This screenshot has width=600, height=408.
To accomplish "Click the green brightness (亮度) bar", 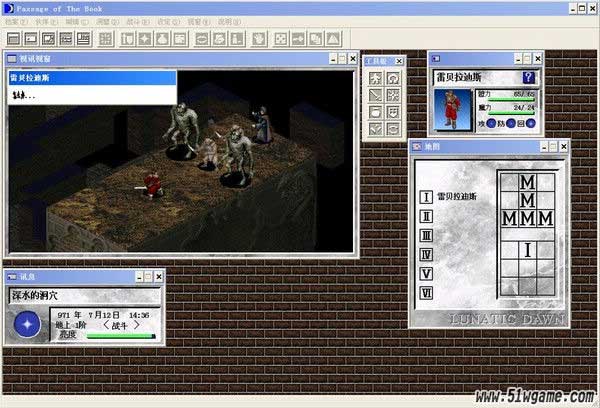I will [121, 336].
